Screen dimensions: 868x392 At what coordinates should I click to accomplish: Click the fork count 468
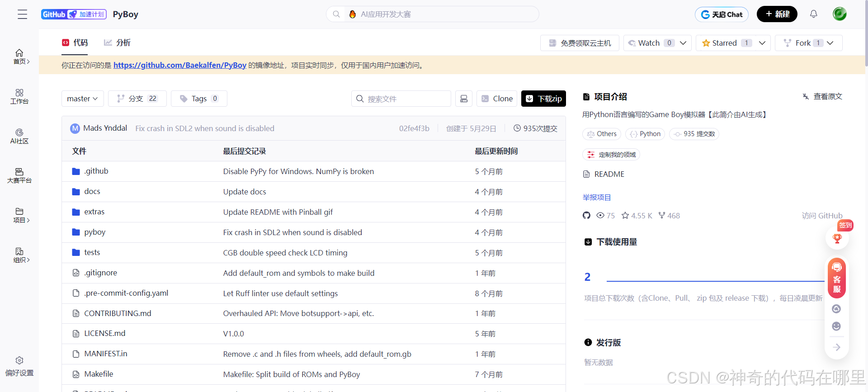(x=669, y=216)
